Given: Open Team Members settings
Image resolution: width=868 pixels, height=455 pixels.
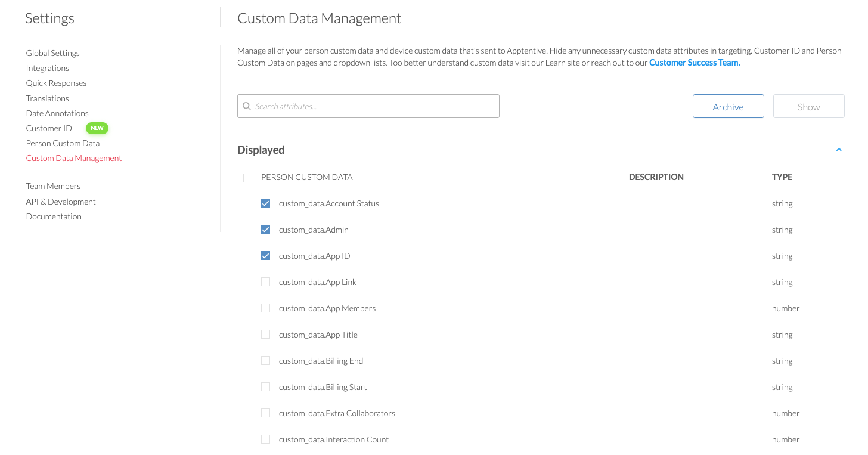Looking at the screenshot, I should (x=53, y=186).
